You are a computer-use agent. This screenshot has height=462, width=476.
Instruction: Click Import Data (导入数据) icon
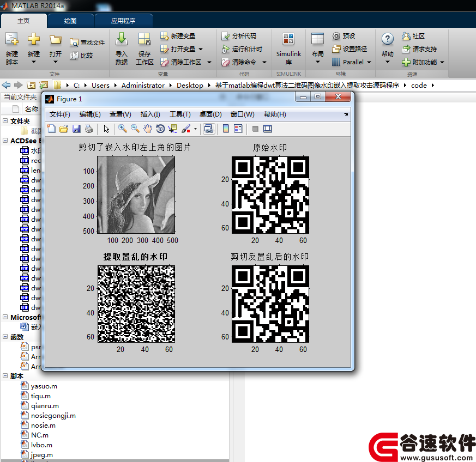point(122,39)
